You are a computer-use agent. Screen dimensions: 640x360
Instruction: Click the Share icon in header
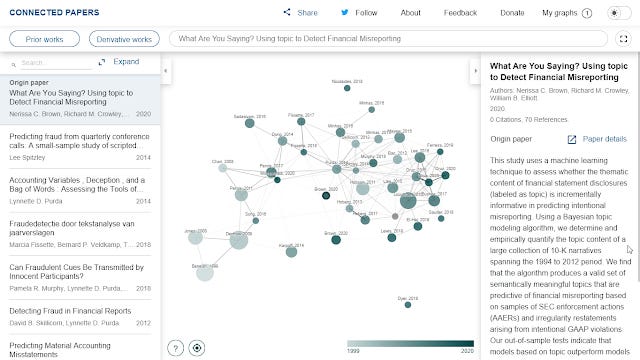pyautogui.click(x=287, y=12)
